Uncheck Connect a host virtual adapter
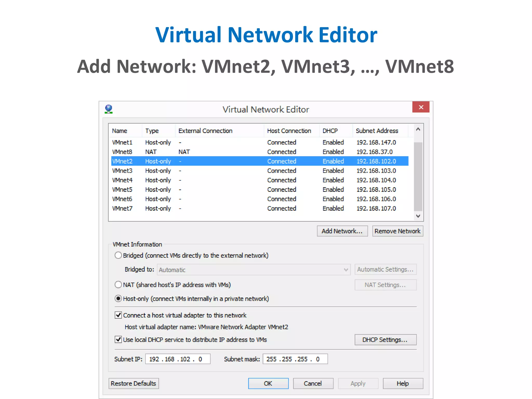 118,315
